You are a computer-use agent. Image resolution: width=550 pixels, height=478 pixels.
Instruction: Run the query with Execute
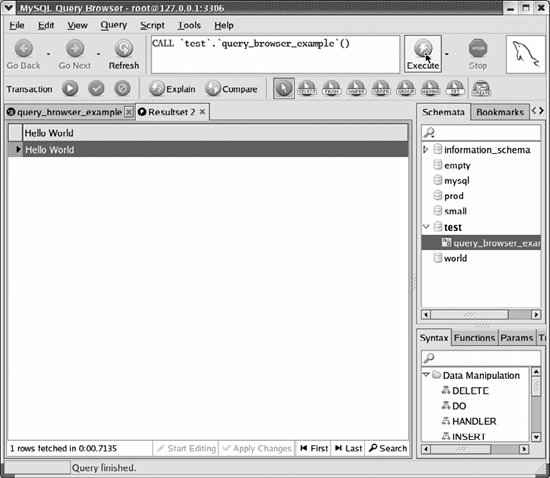423,54
